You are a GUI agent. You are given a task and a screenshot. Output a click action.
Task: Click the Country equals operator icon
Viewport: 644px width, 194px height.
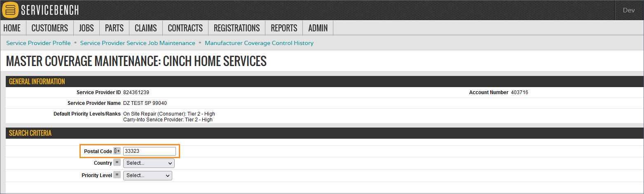(117, 163)
